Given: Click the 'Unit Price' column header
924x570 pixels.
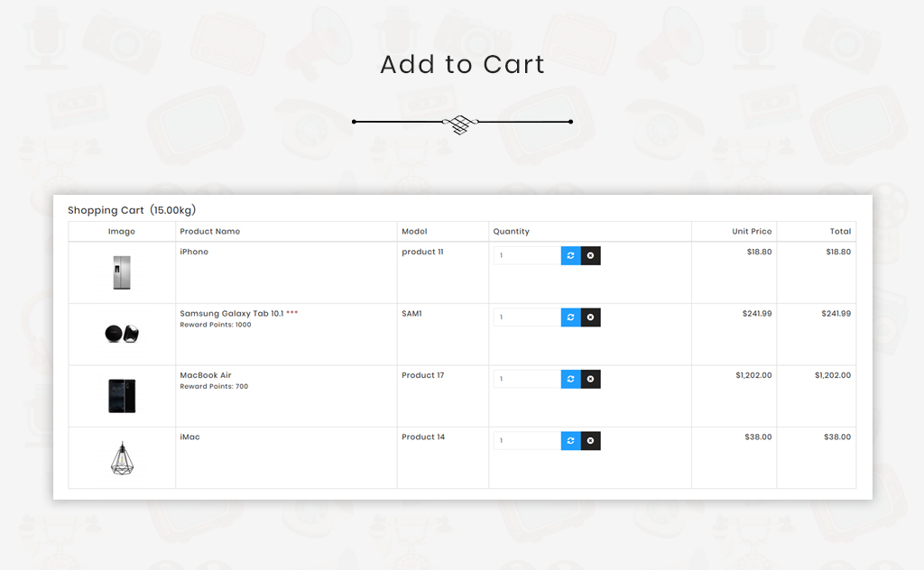Looking at the screenshot, I should [x=752, y=232].
